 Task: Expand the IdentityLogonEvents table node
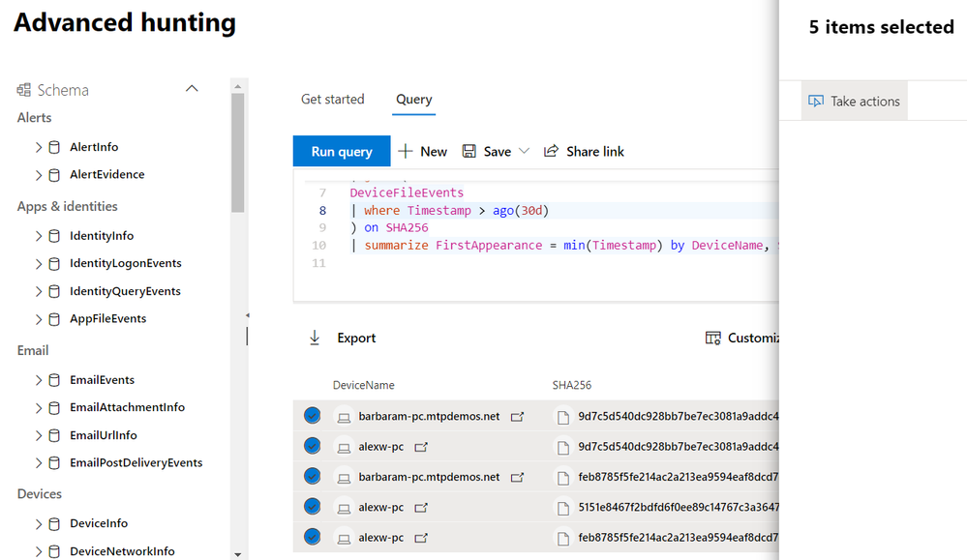(x=39, y=263)
